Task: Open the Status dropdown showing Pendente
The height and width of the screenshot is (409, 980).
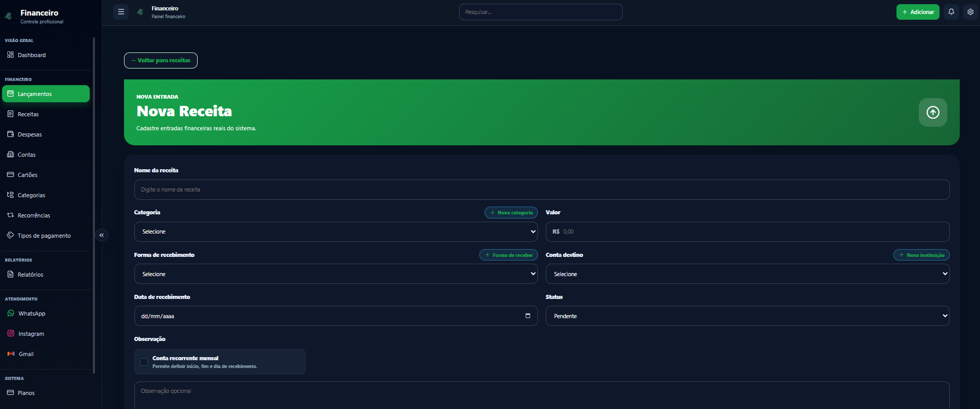Action: click(x=748, y=316)
